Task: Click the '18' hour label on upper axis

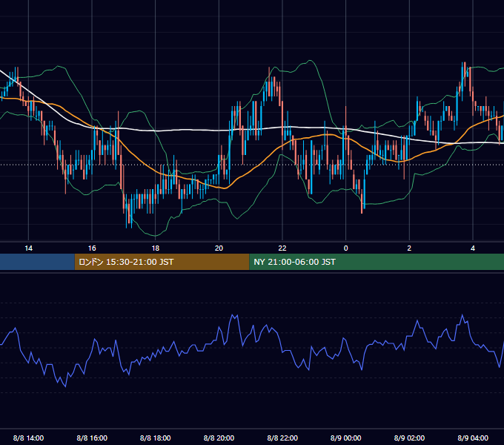Action: point(155,248)
